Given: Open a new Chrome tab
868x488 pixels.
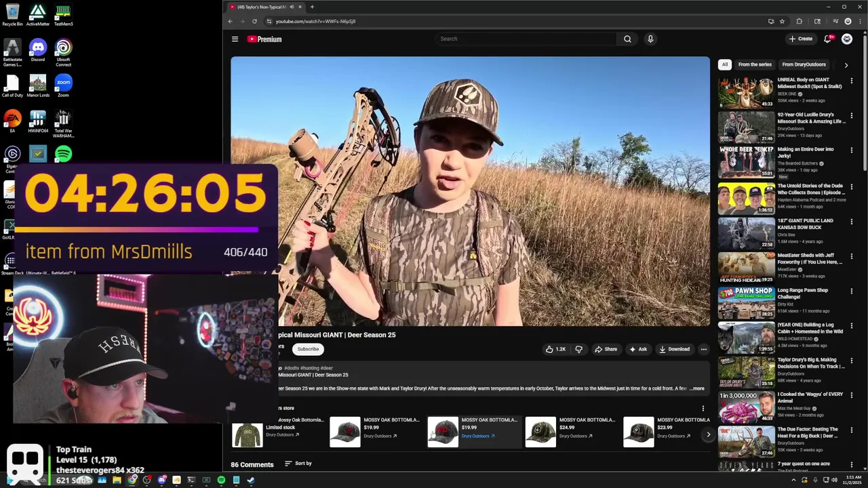Looking at the screenshot, I should (312, 7).
